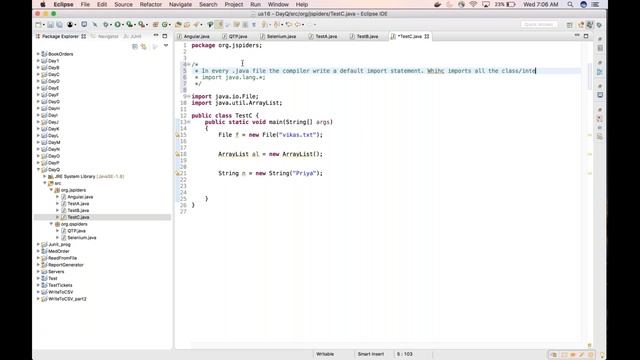
Task: Click the Debug bug icon in toolbar
Action: click(106, 25)
